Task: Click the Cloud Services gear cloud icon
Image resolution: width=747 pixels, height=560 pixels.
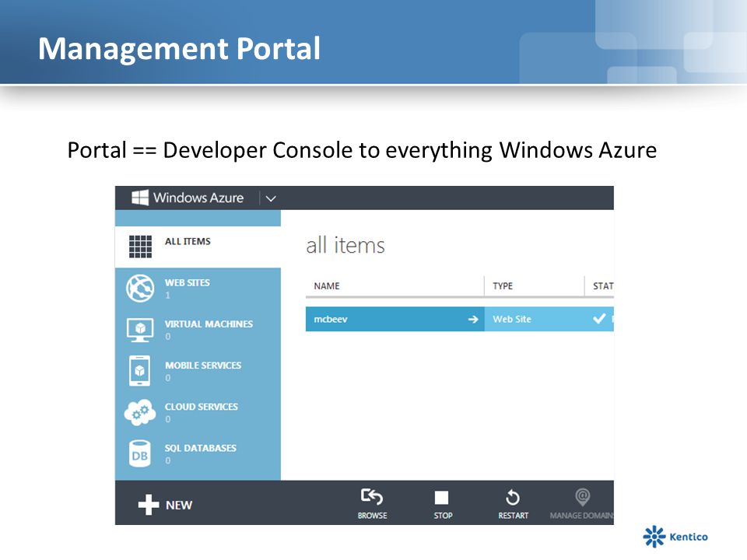Action: click(x=140, y=412)
